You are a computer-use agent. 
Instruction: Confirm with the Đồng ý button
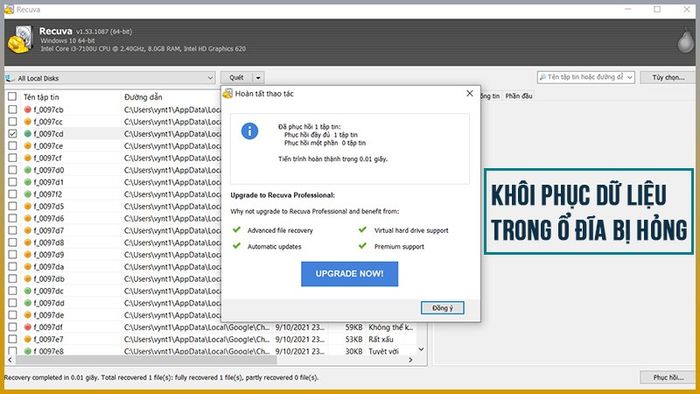(442, 308)
